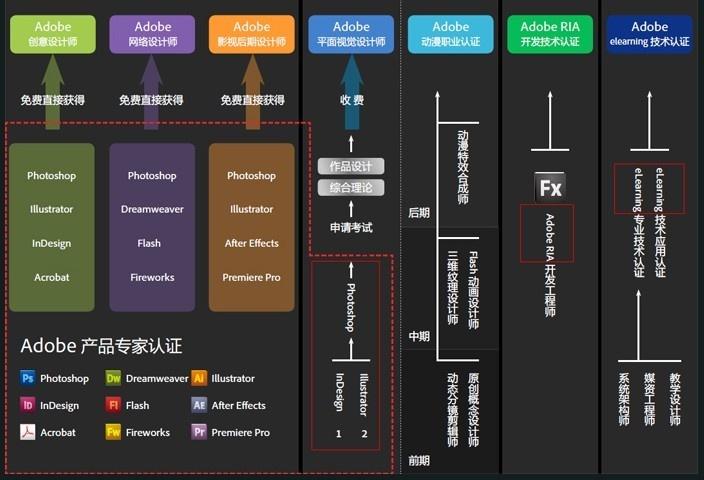Click Photoshop in the orange software panel
704x480 pixels.
tap(251, 176)
